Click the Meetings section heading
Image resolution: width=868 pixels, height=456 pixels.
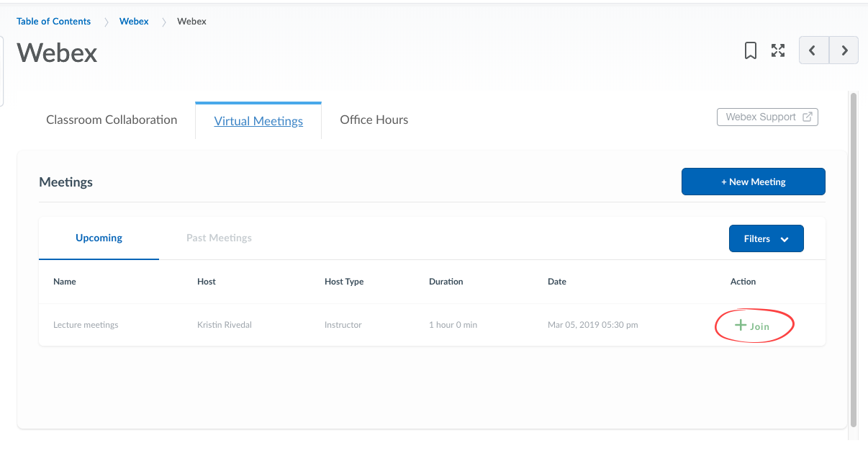click(66, 182)
